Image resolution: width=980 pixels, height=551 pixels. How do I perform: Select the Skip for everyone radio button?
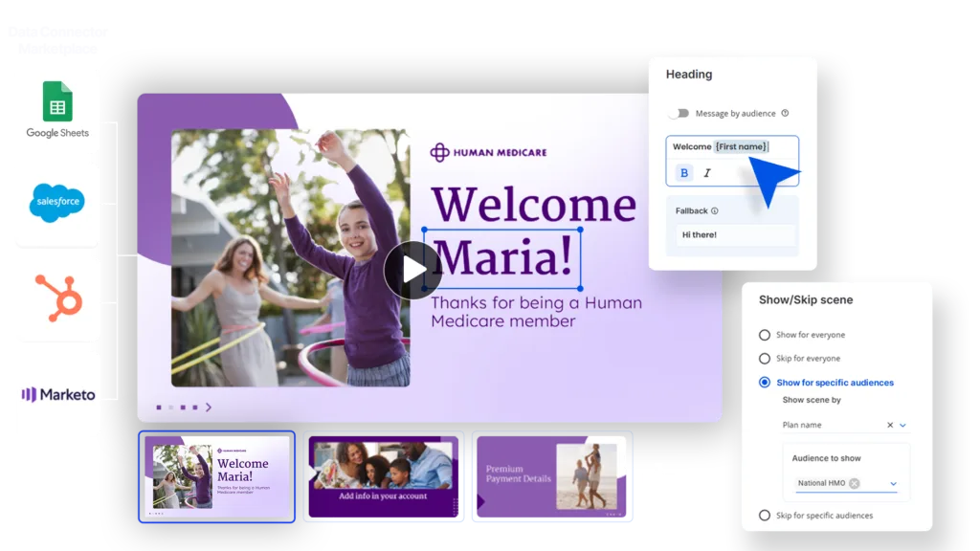(764, 359)
